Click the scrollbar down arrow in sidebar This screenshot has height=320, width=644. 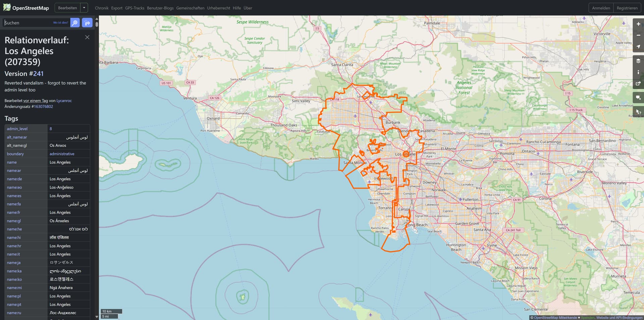(x=97, y=317)
